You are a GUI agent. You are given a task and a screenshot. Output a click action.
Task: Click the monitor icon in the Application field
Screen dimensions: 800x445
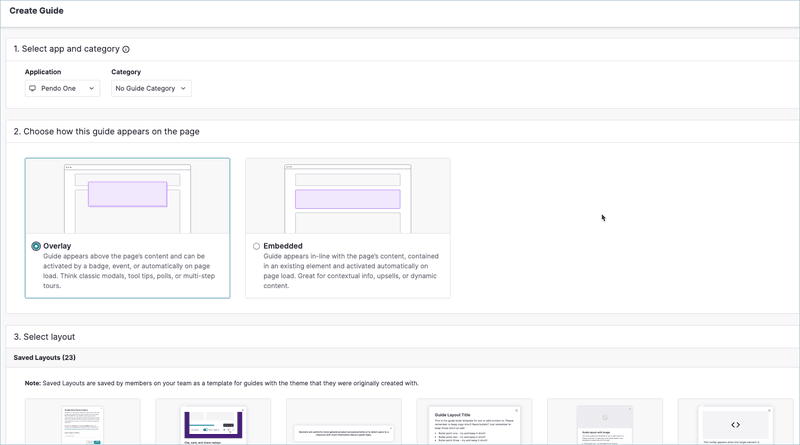[x=33, y=89]
